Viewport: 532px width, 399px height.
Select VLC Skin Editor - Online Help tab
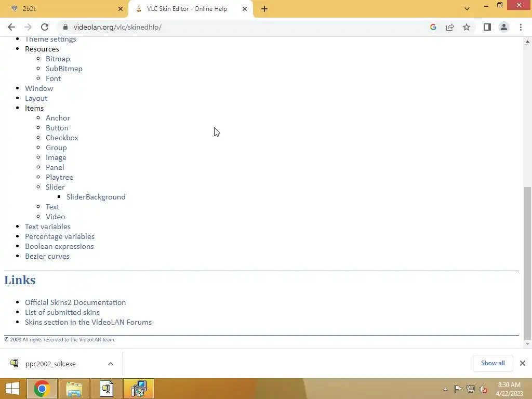(190, 9)
